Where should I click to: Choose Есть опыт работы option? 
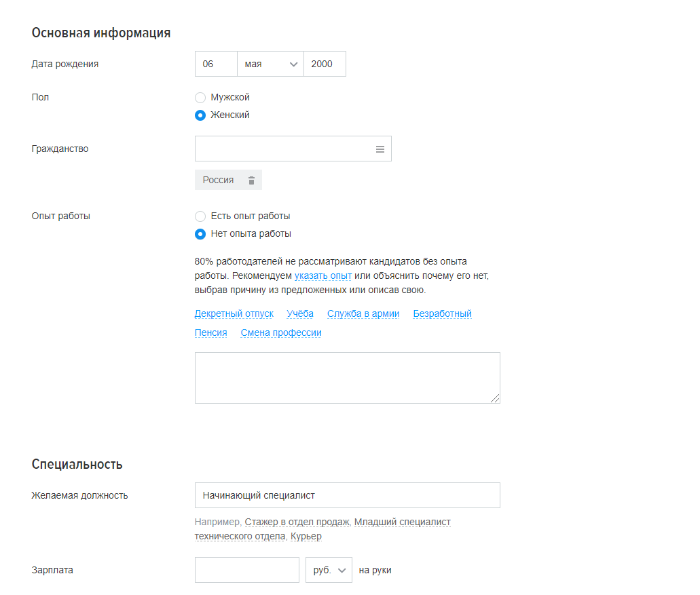200,216
